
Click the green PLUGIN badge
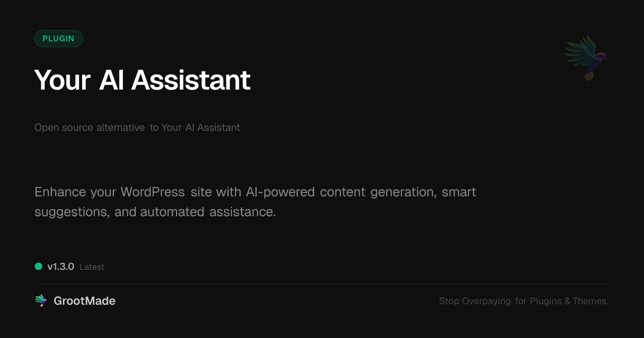coord(58,39)
